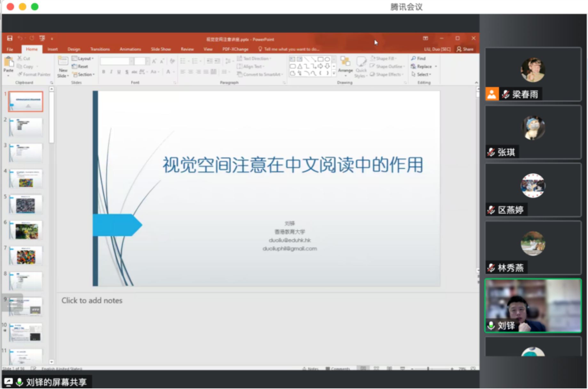Select the oval shape in shapes gallery

point(327,59)
